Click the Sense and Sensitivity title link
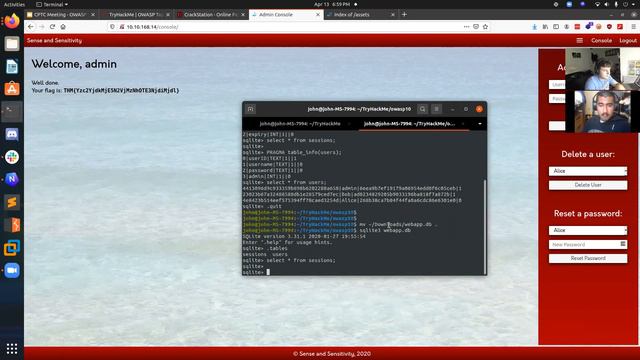Screen dimensions: 640x360 [54, 40]
